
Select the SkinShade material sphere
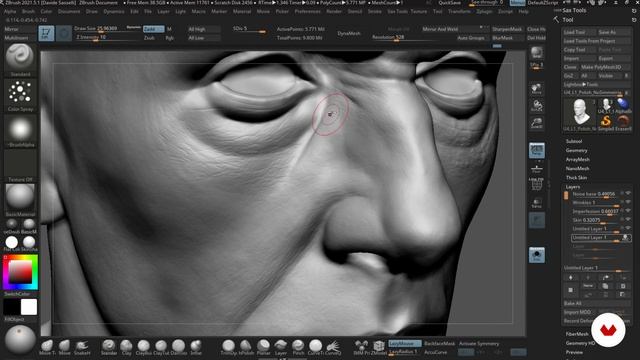(x=29, y=242)
